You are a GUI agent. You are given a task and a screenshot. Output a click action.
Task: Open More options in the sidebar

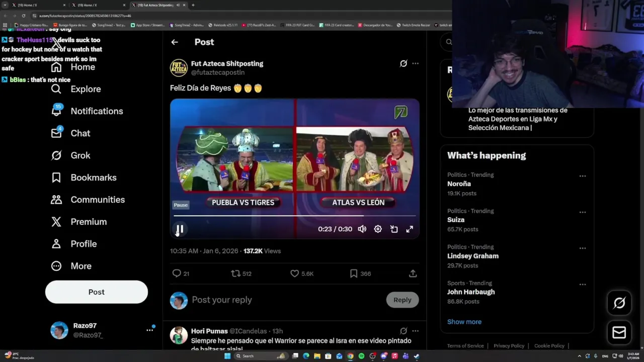71,266
